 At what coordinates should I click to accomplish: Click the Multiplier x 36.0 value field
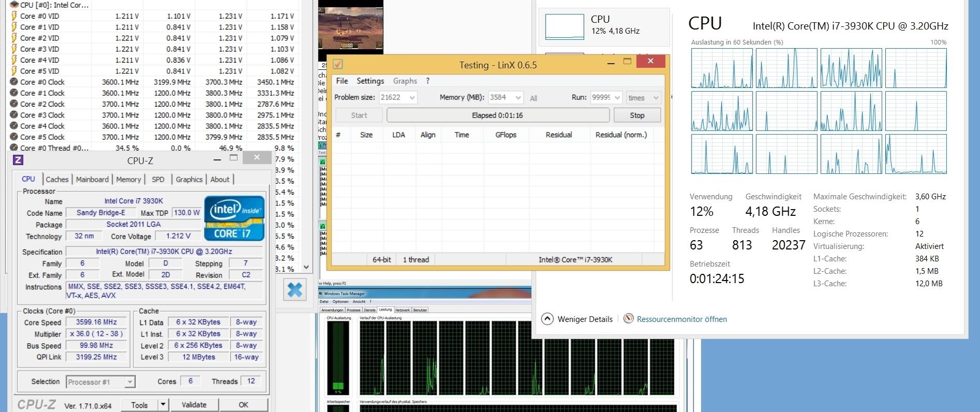point(96,334)
